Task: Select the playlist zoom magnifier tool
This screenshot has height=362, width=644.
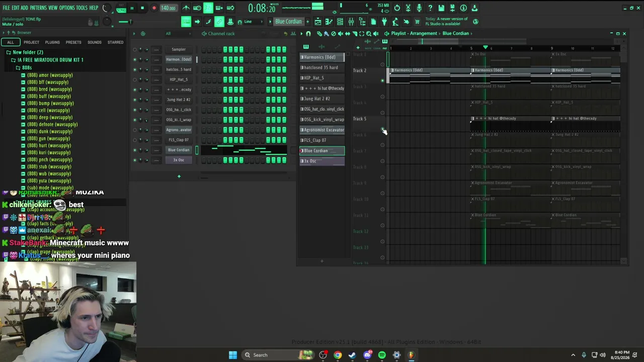Action: (x=369, y=34)
